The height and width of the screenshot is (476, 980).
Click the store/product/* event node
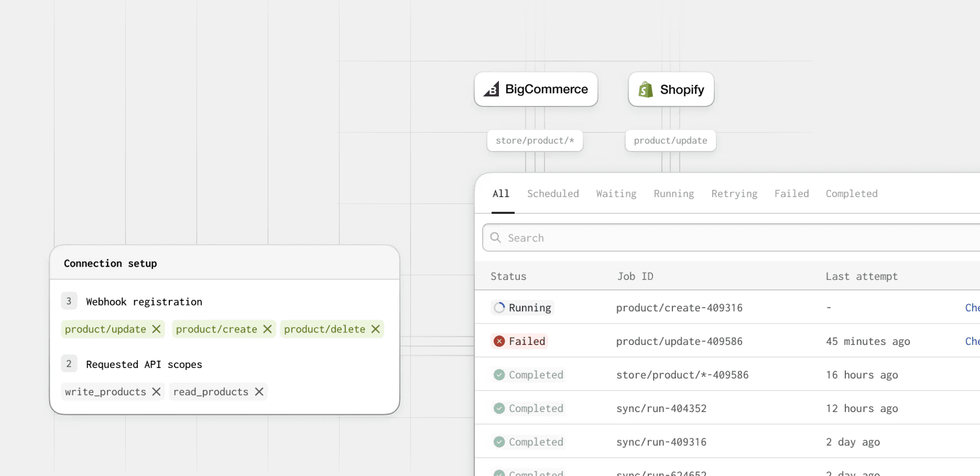tap(535, 140)
